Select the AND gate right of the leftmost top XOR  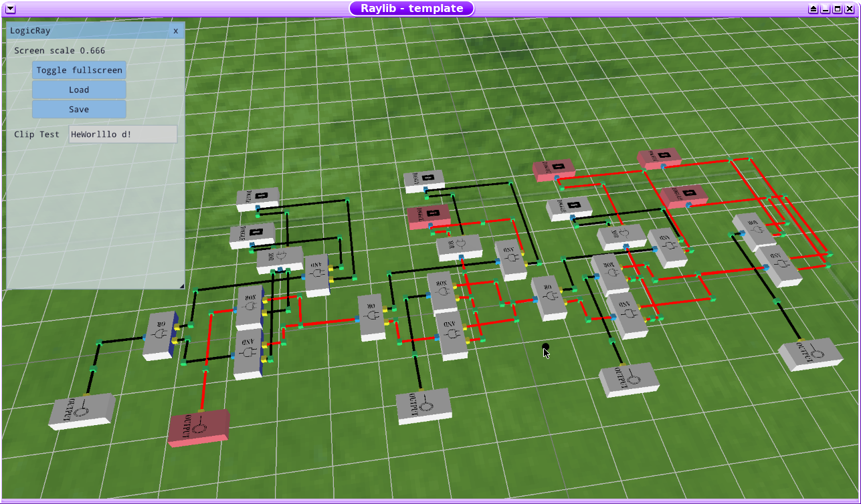pos(317,275)
